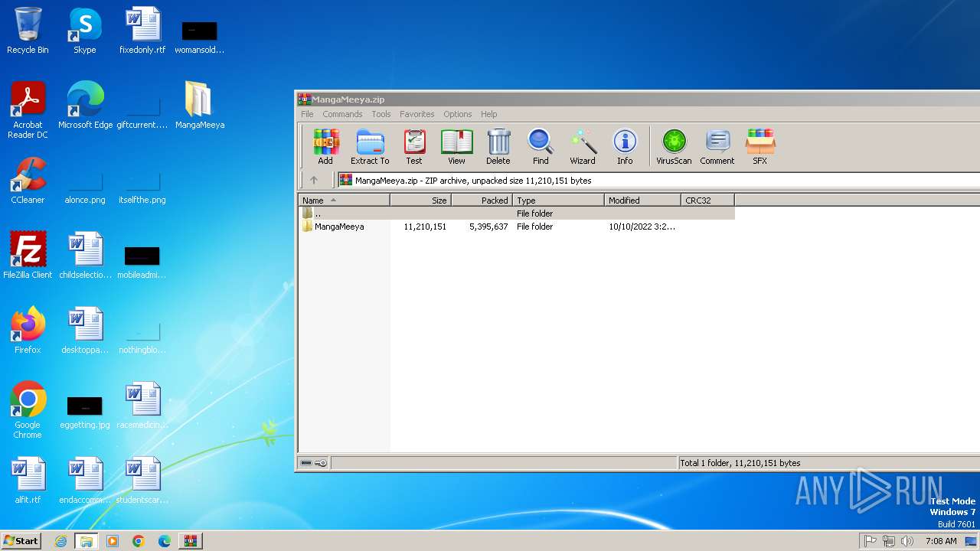
Task: Open the Options menu
Action: 458,114
